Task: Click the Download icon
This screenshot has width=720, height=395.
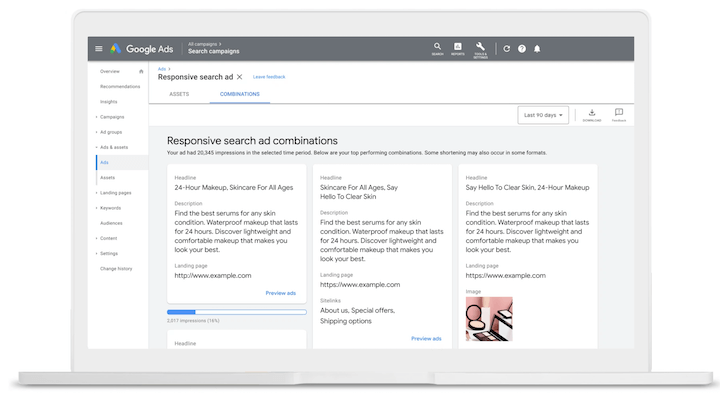Action: 592,115
